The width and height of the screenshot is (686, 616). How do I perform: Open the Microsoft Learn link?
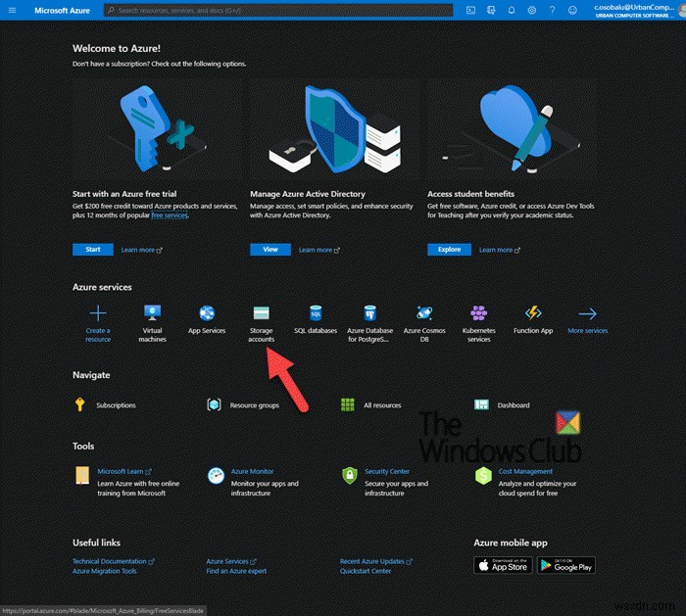(124, 471)
